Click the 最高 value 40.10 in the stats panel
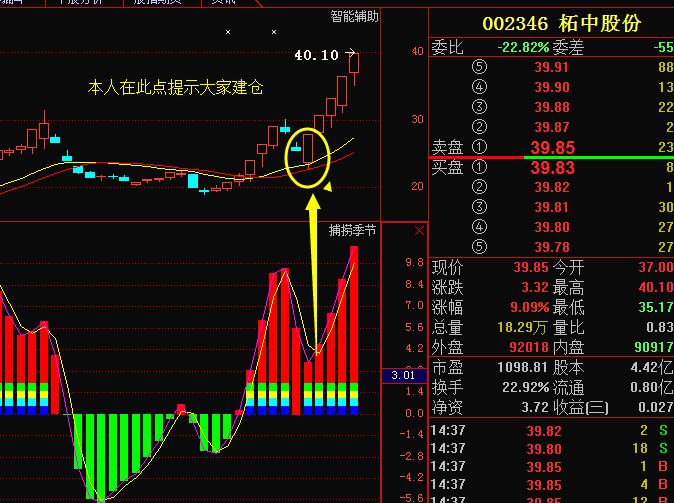Image resolution: width=674 pixels, height=503 pixels. click(x=656, y=287)
